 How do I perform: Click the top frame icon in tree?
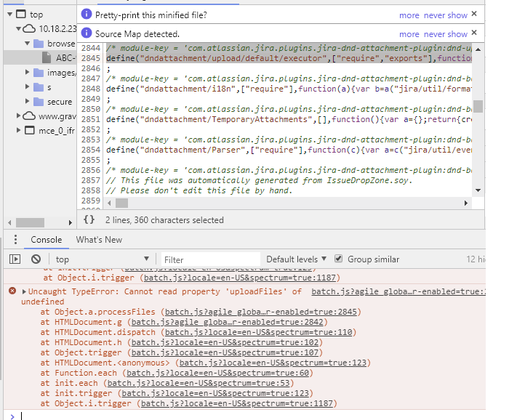point(21,15)
